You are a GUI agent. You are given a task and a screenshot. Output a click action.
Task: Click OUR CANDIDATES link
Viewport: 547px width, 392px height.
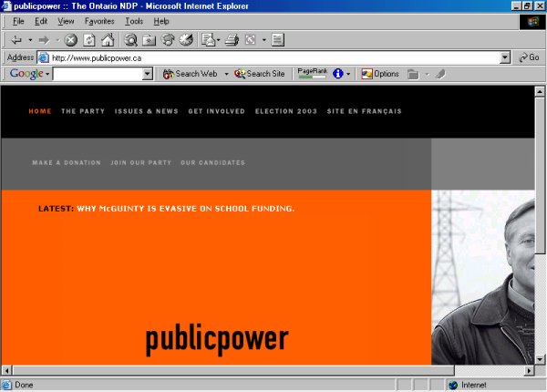(x=212, y=162)
